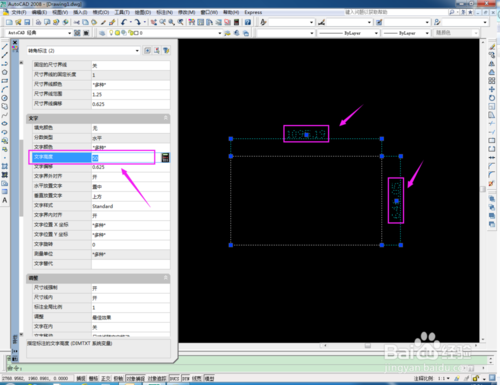This screenshot has width=500, height=385.
Task: Toggle DYN dynamic input in status bar
Action: (186, 378)
